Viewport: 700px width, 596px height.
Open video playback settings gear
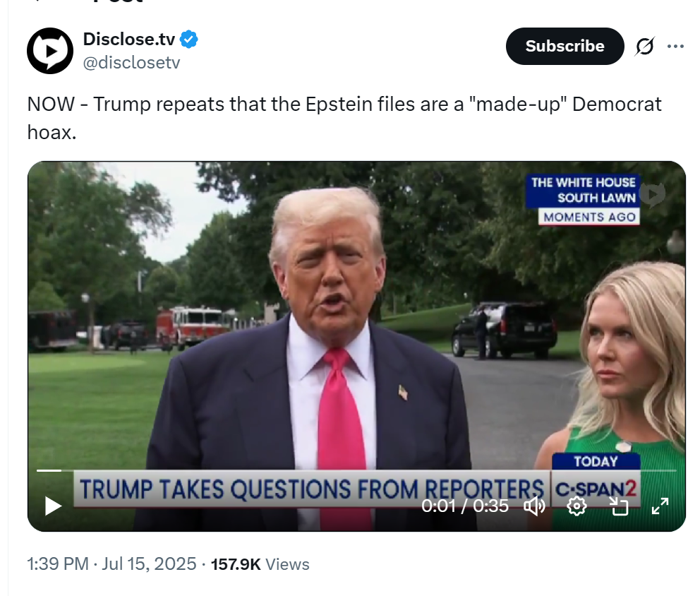pos(577,506)
